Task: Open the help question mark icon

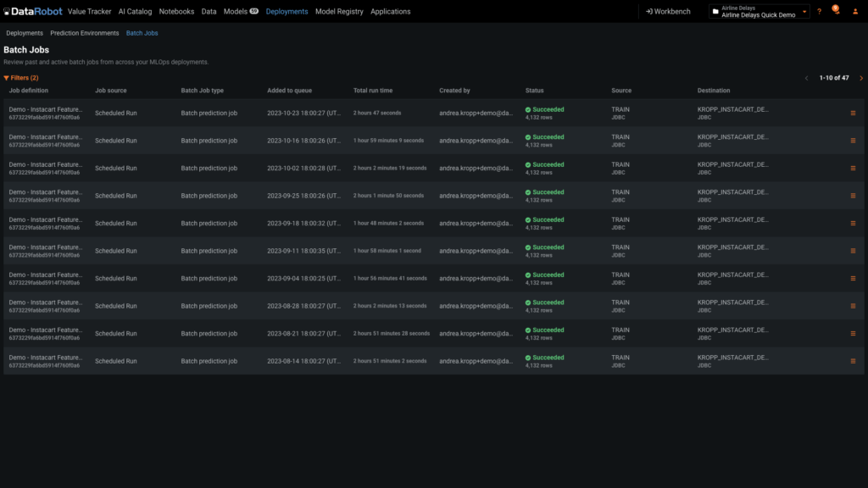Action: coord(819,12)
